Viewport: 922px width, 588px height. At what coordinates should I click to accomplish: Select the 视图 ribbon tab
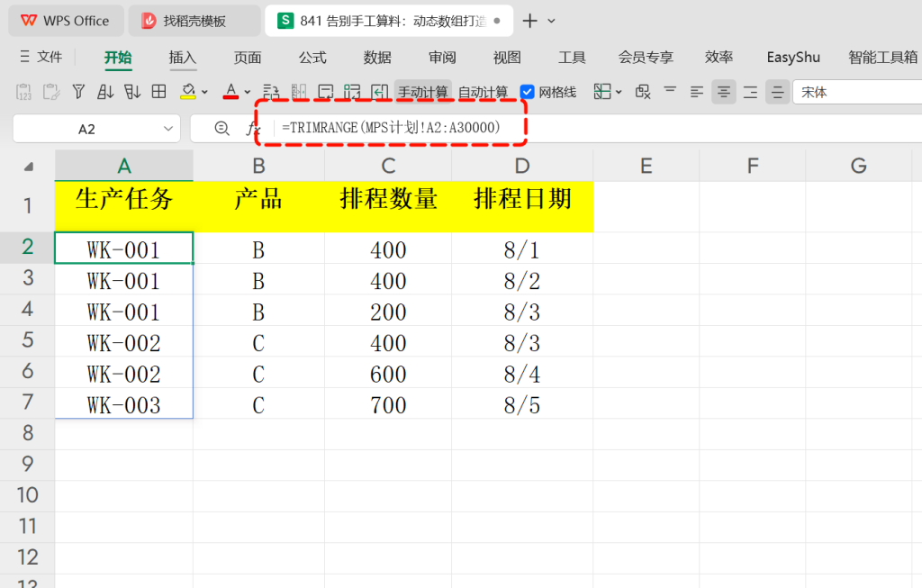point(507,57)
